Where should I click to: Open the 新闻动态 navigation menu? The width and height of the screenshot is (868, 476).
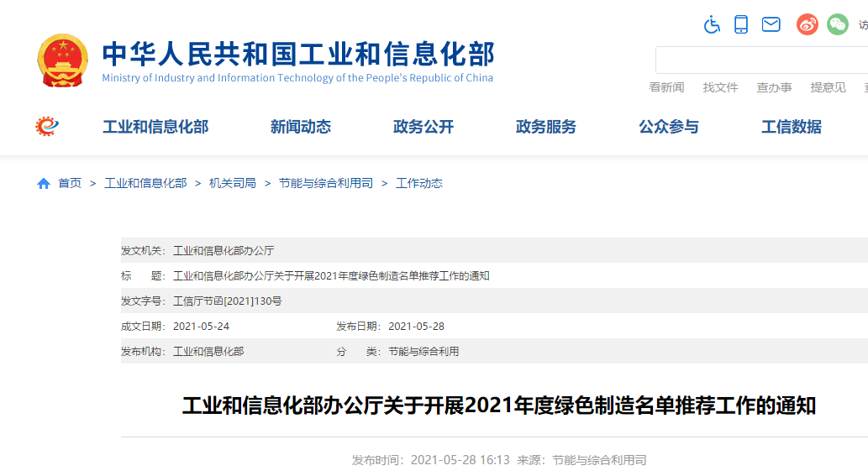click(301, 127)
